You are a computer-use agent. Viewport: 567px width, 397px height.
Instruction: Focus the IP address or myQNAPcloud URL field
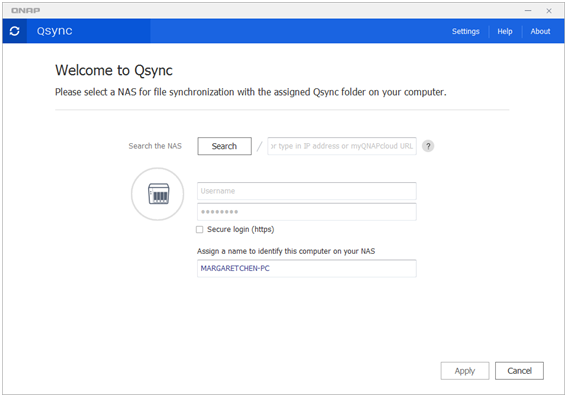pyautogui.click(x=342, y=146)
